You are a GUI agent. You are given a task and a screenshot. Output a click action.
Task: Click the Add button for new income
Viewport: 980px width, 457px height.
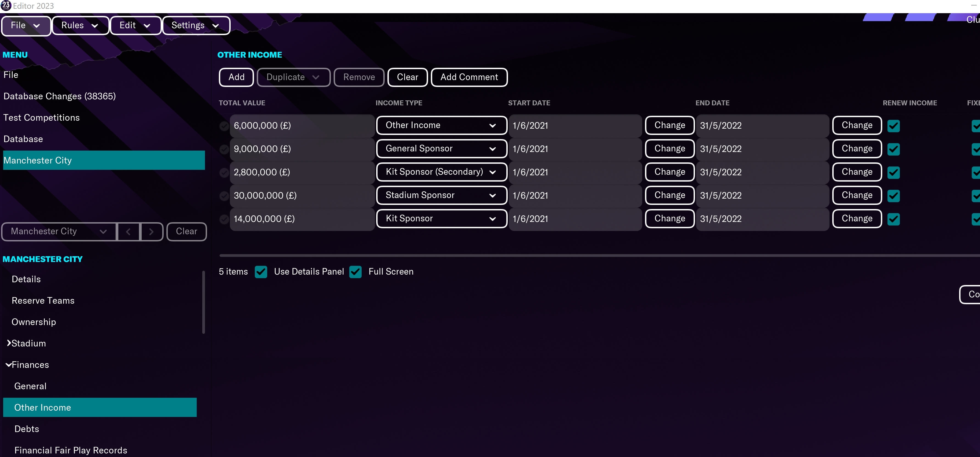coord(236,77)
